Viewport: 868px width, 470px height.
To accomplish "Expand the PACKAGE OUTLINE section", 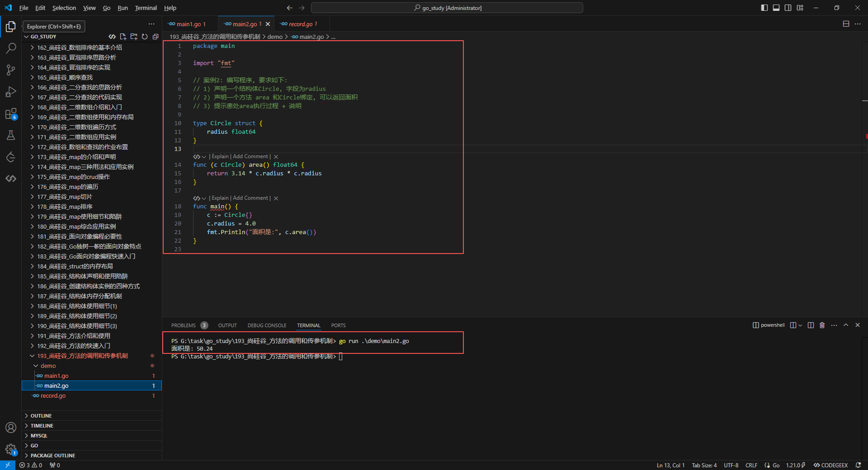I will click(92, 456).
